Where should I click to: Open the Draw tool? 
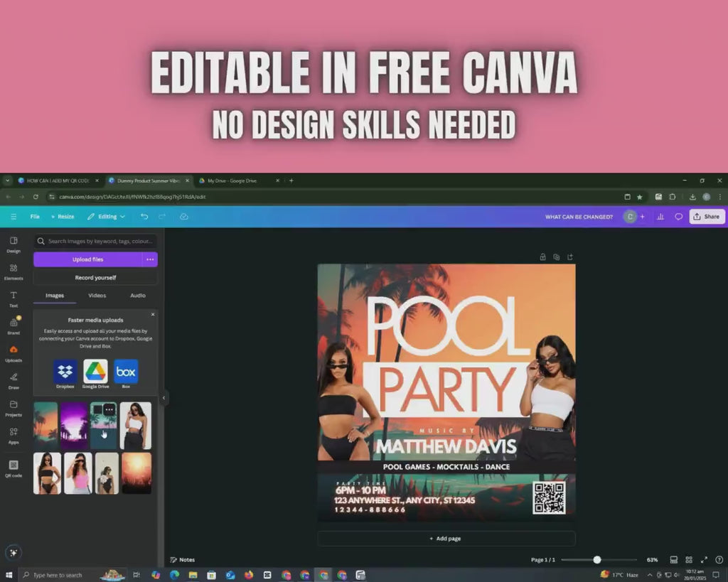tap(14, 381)
